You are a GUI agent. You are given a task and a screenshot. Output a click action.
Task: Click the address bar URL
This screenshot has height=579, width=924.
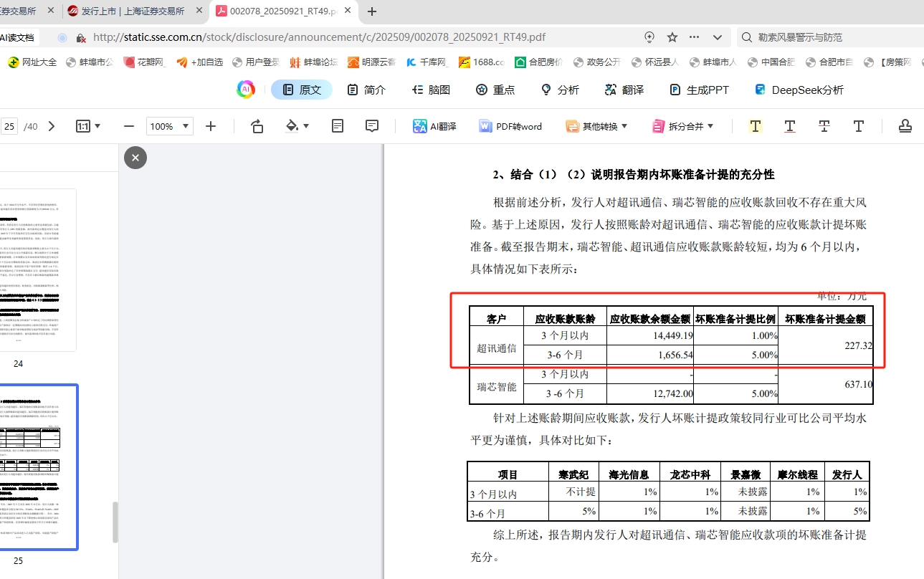319,37
